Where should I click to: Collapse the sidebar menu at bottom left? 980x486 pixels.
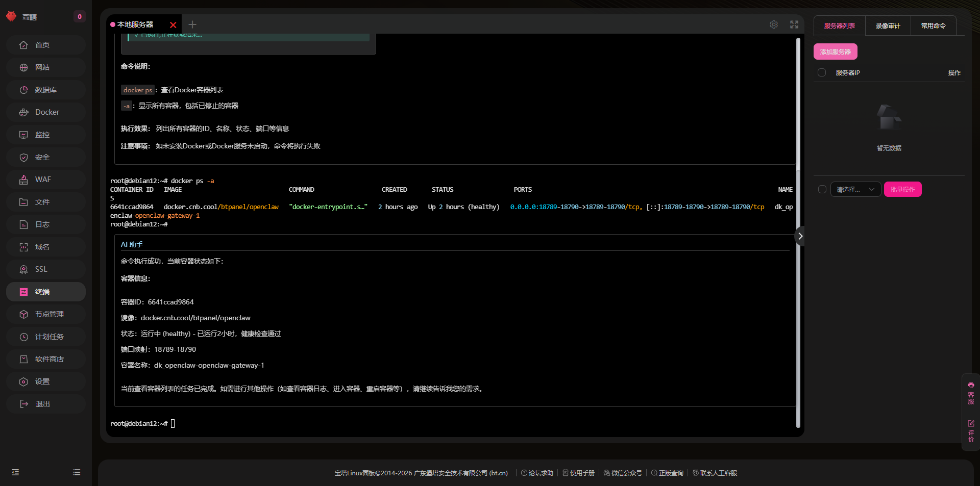point(15,472)
